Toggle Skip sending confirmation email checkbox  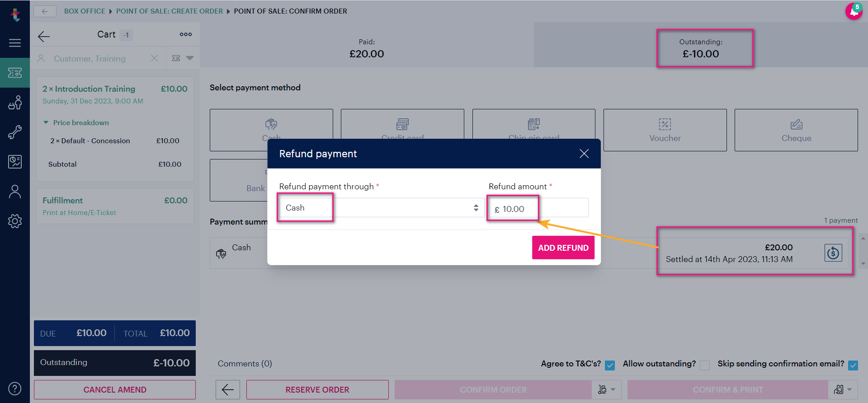click(x=853, y=365)
